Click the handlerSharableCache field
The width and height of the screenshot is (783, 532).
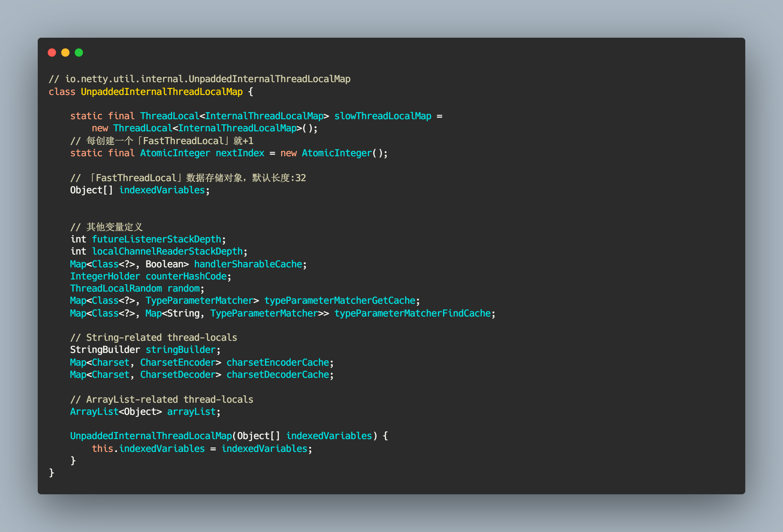point(248,264)
